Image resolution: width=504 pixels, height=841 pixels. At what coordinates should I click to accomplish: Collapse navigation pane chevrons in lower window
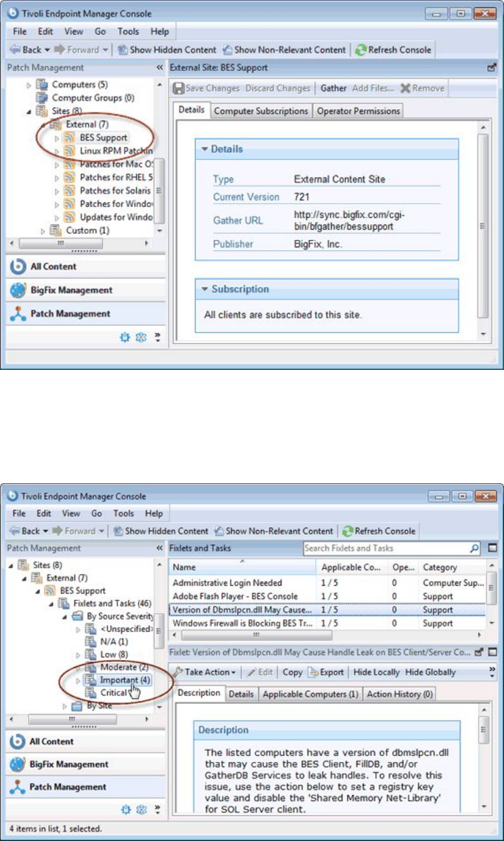(160, 548)
